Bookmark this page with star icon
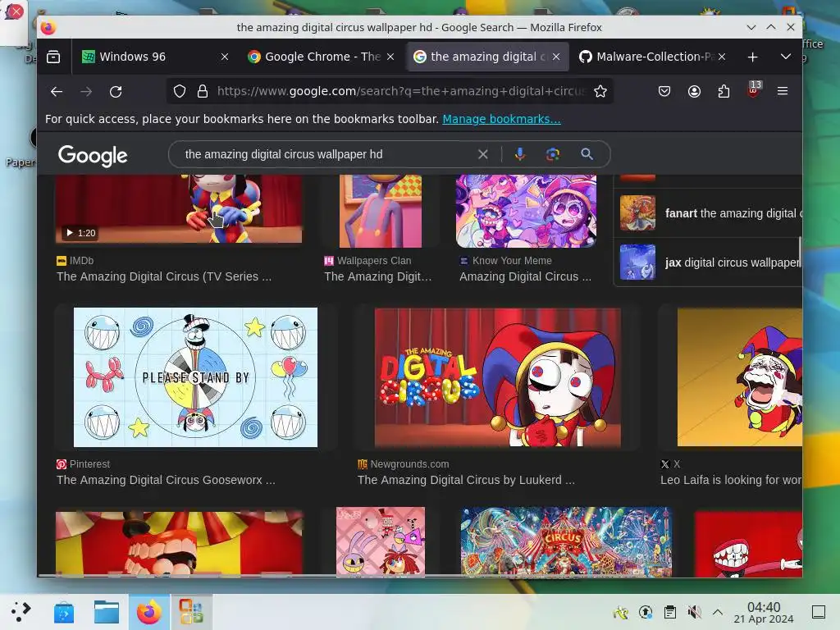This screenshot has width=840, height=630. pyautogui.click(x=600, y=92)
